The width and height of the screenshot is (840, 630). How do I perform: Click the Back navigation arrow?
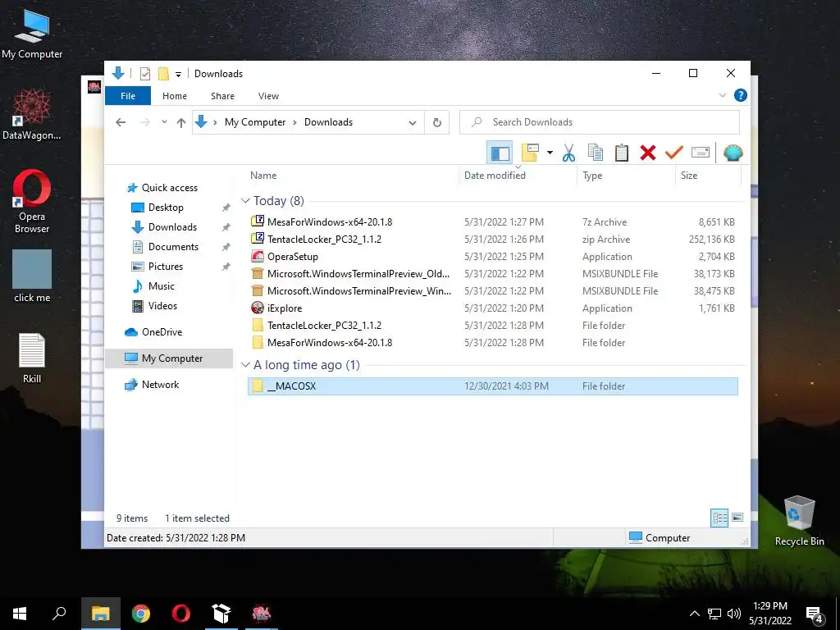click(x=121, y=122)
